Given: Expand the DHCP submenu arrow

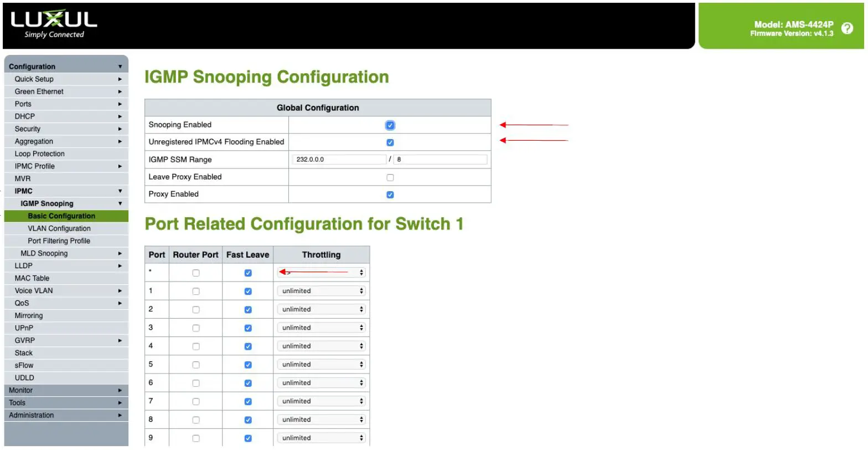Looking at the screenshot, I should [x=120, y=116].
